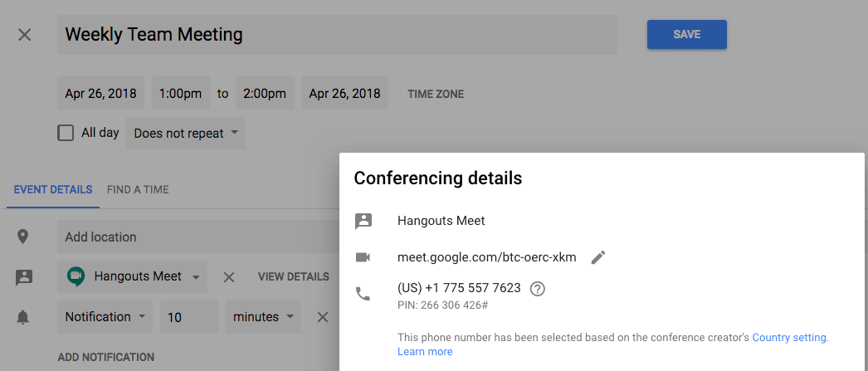Enable the All day checkbox
Image resolution: width=868 pixels, height=371 pixels.
tap(66, 133)
